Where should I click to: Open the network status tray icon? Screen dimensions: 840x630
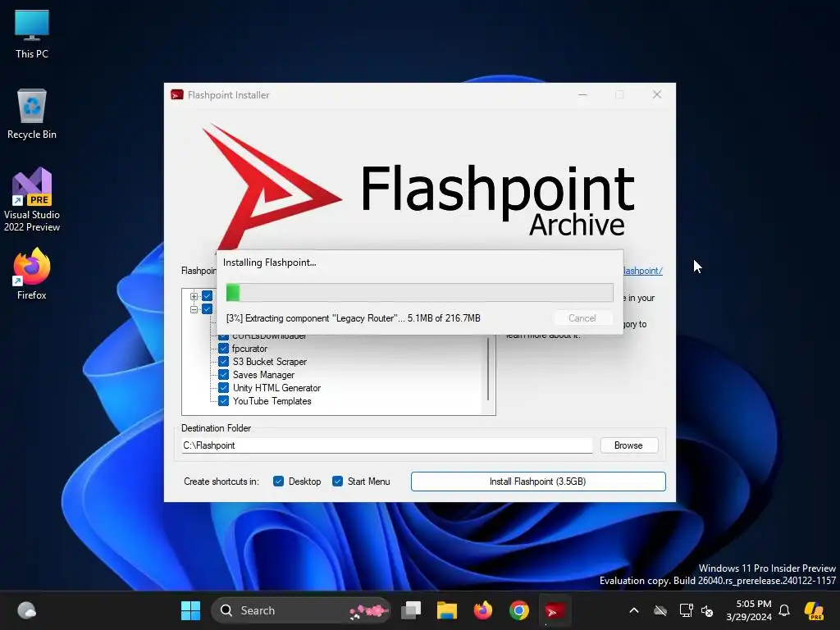click(686, 610)
